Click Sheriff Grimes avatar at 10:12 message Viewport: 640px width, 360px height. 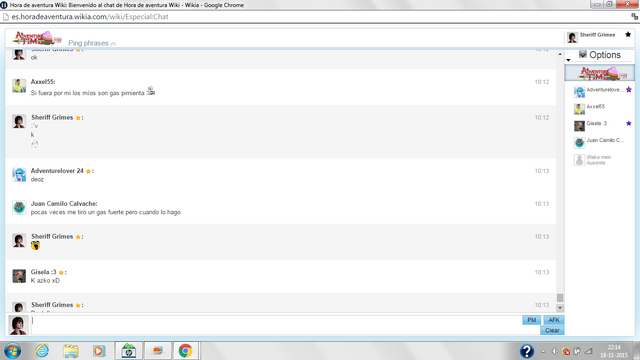(19, 121)
